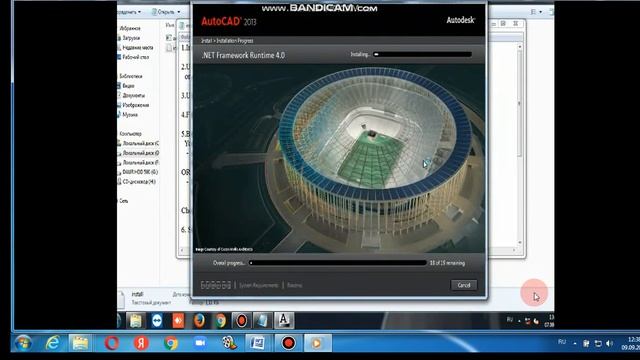
Task: Launch Yandex browser from taskbar
Action: pyautogui.click(x=141, y=343)
